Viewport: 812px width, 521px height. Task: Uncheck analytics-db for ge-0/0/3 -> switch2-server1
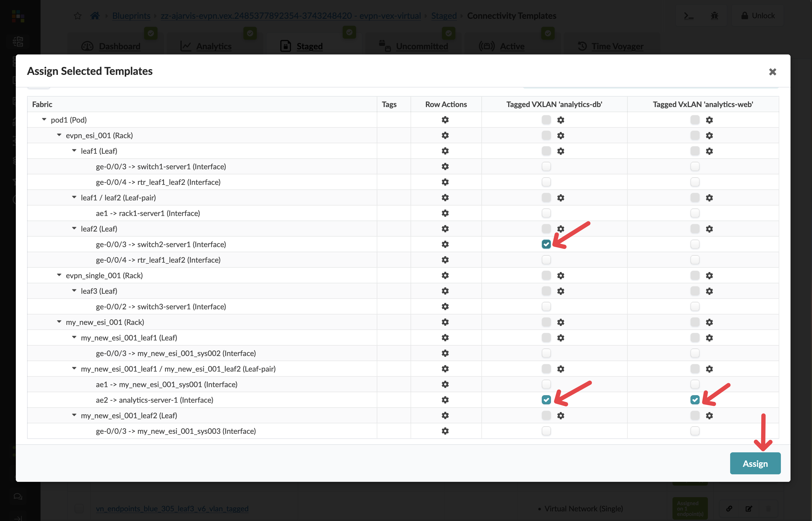[546, 244]
